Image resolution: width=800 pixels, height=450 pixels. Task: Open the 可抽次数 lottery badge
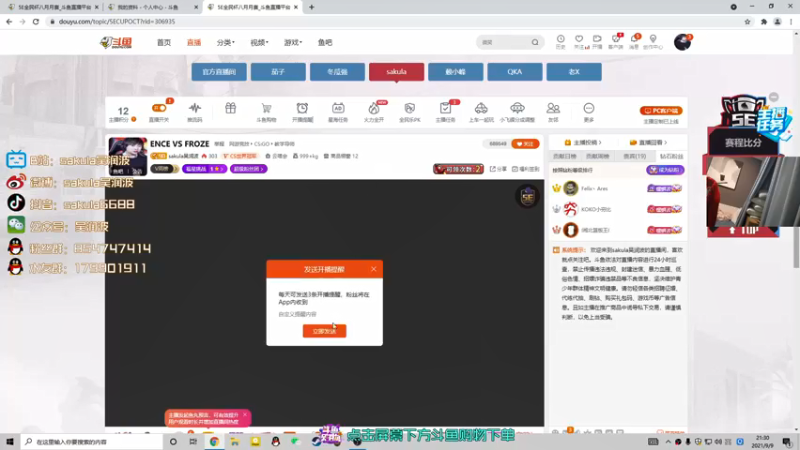coord(458,169)
